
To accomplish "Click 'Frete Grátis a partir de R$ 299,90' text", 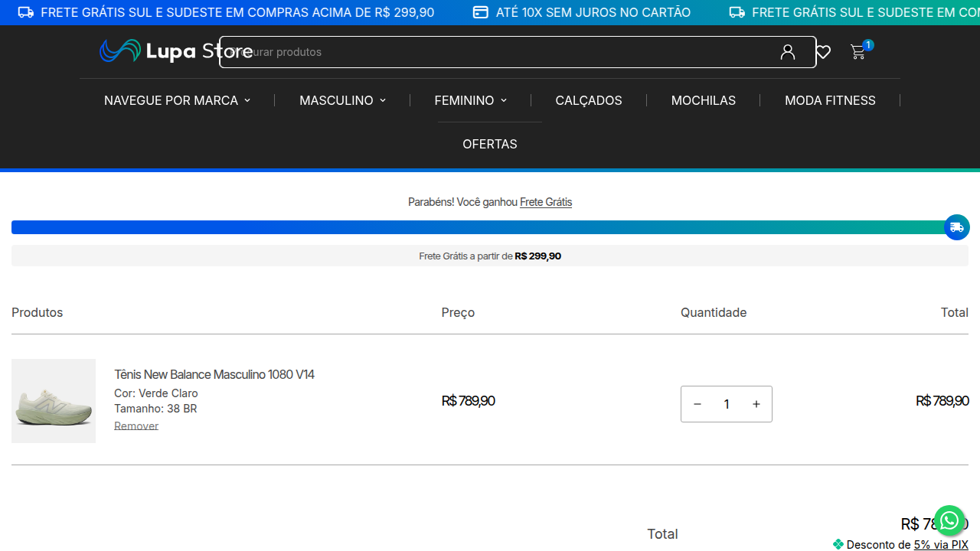I will 490,256.
